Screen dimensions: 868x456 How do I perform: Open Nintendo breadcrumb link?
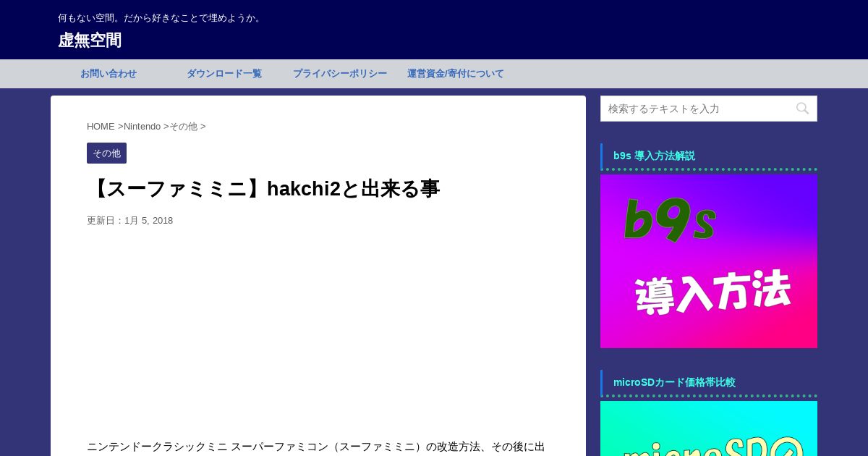142,127
